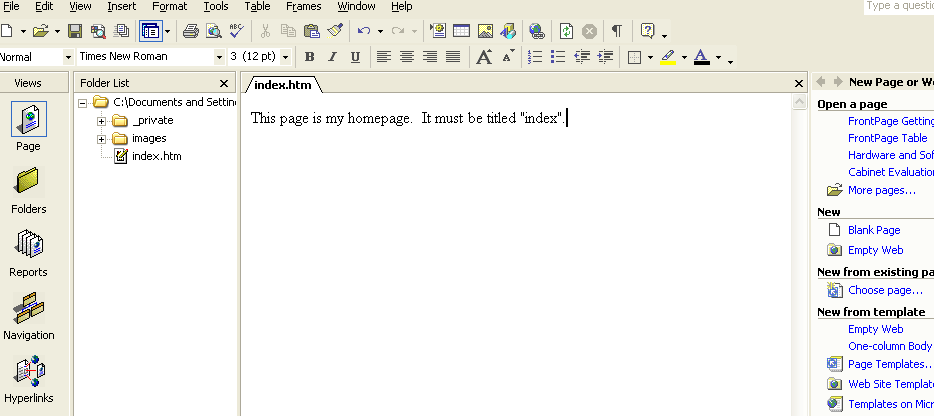Image resolution: width=934 pixels, height=416 pixels.
Task: Select the index.htm tab
Action: [x=280, y=84]
